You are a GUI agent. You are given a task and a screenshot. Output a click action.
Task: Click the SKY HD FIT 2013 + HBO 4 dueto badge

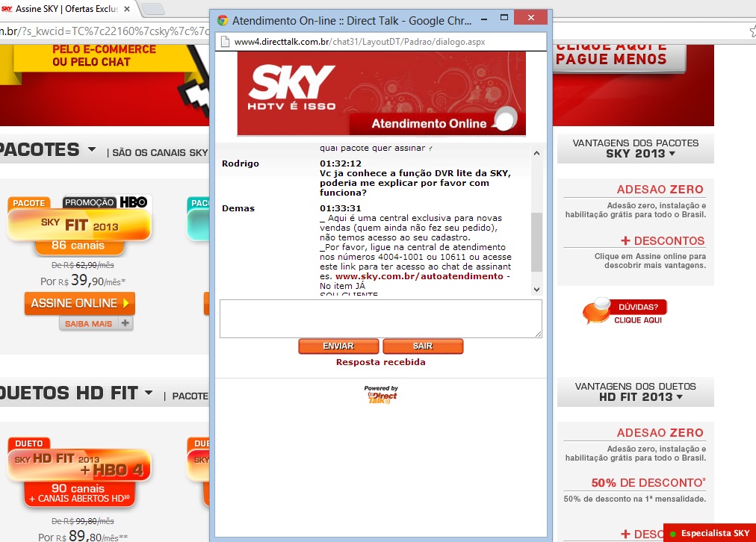pos(79,465)
